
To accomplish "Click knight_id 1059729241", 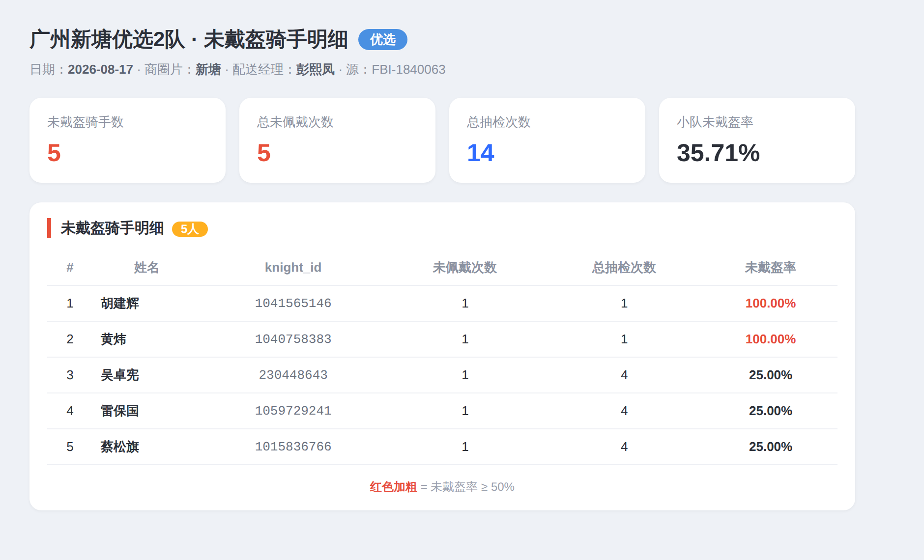I will tap(293, 411).
